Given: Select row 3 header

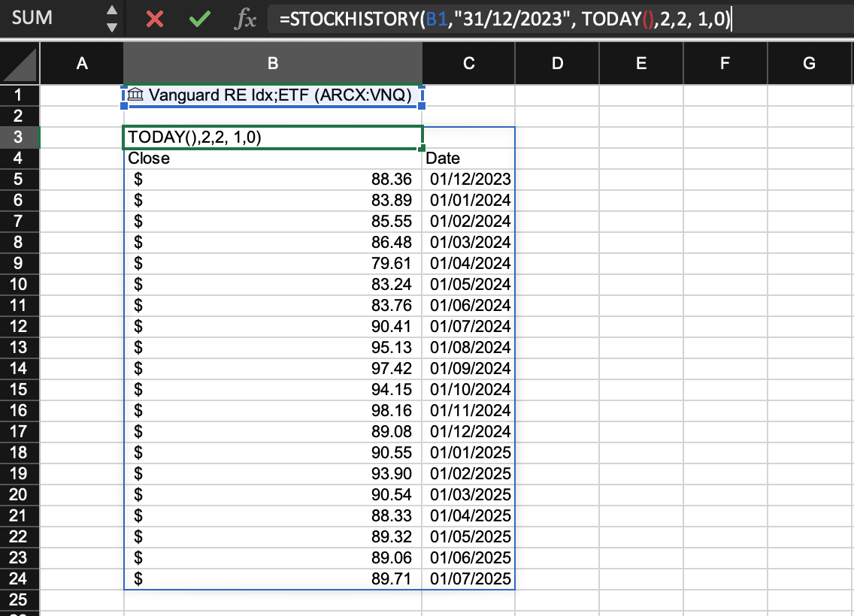Looking at the screenshot, I should (x=20, y=137).
